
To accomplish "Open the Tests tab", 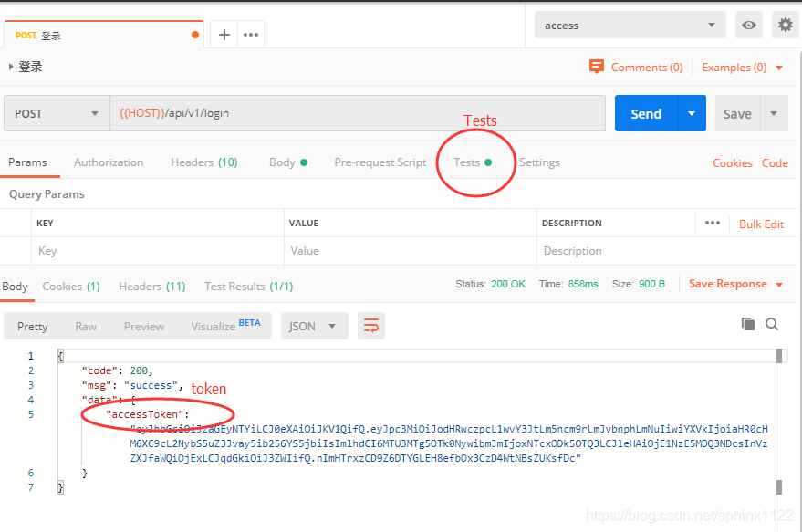I will (472, 162).
